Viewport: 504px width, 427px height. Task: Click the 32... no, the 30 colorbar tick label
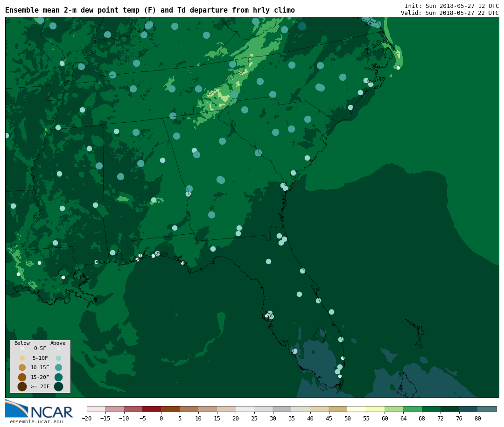click(273, 418)
